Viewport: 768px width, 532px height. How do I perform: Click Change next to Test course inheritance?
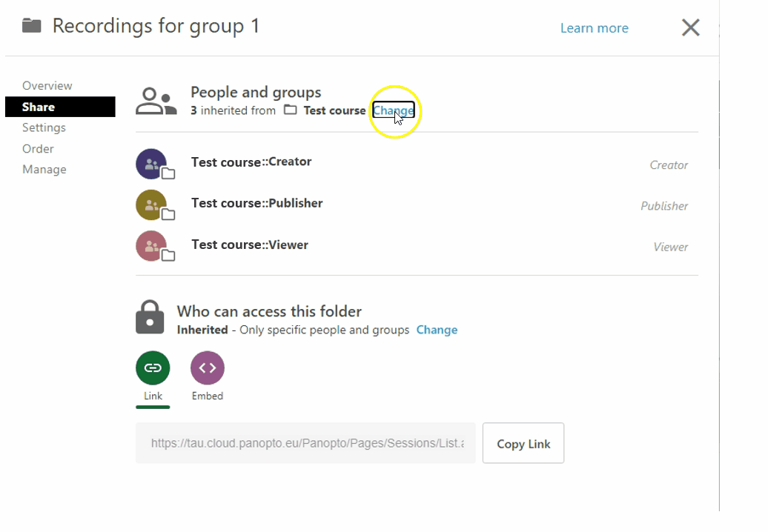(394, 110)
